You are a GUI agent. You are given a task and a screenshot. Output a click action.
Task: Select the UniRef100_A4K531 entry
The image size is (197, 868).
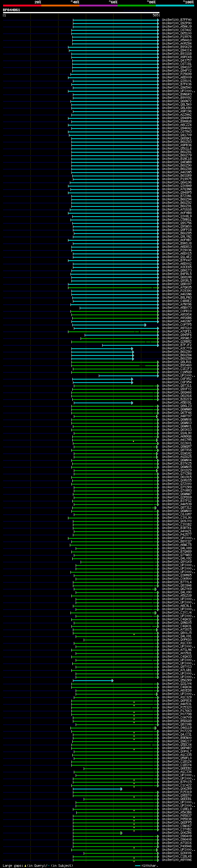(x=176, y=704)
